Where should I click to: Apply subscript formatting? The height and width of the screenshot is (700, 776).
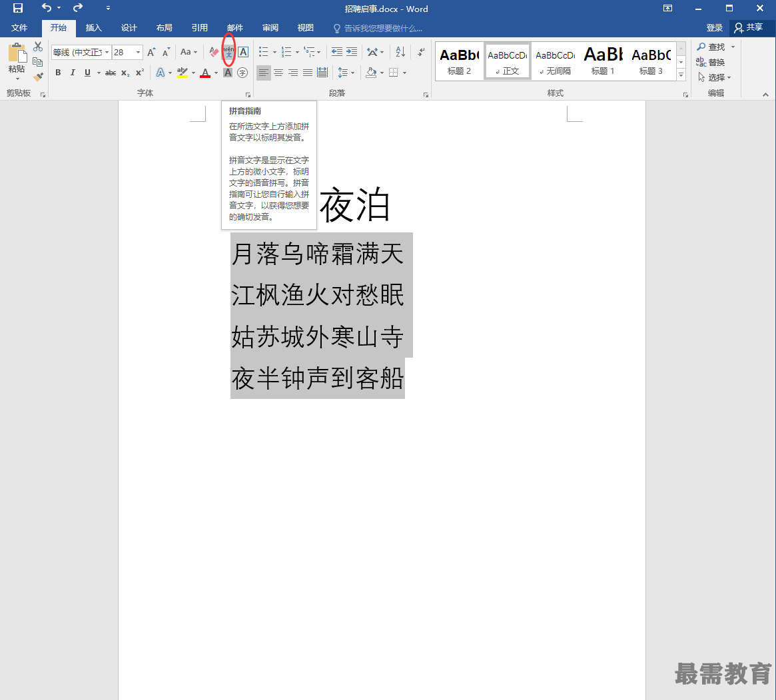125,73
